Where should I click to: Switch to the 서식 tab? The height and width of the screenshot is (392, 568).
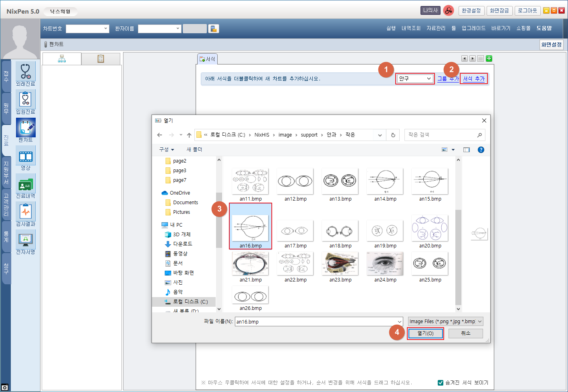208,59
